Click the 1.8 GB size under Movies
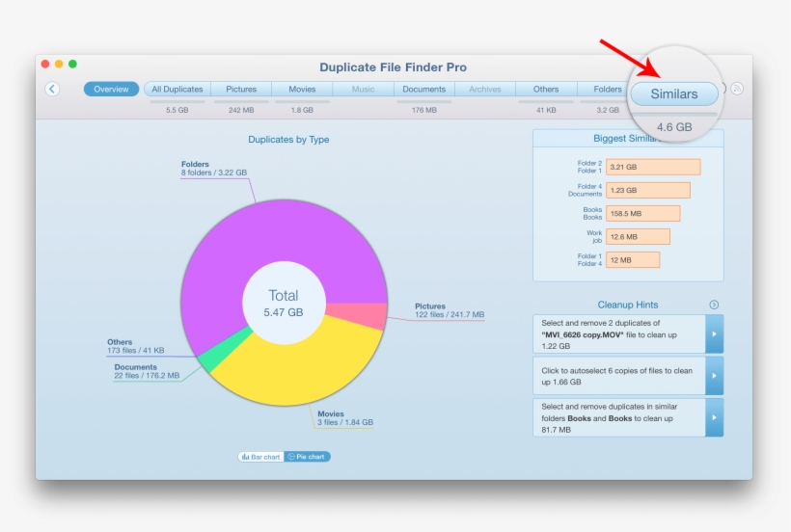This screenshot has height=532, width=791. [x=302, y=110]
